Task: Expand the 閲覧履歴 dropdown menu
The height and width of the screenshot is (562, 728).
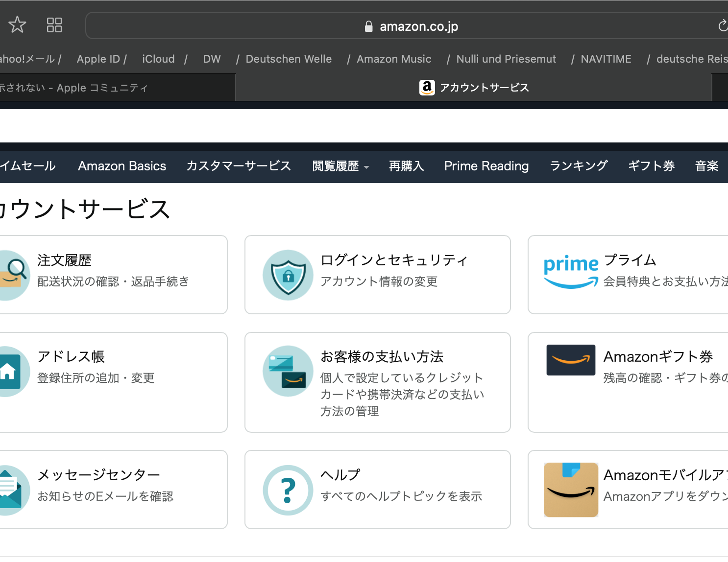Action: pos(340,166)
